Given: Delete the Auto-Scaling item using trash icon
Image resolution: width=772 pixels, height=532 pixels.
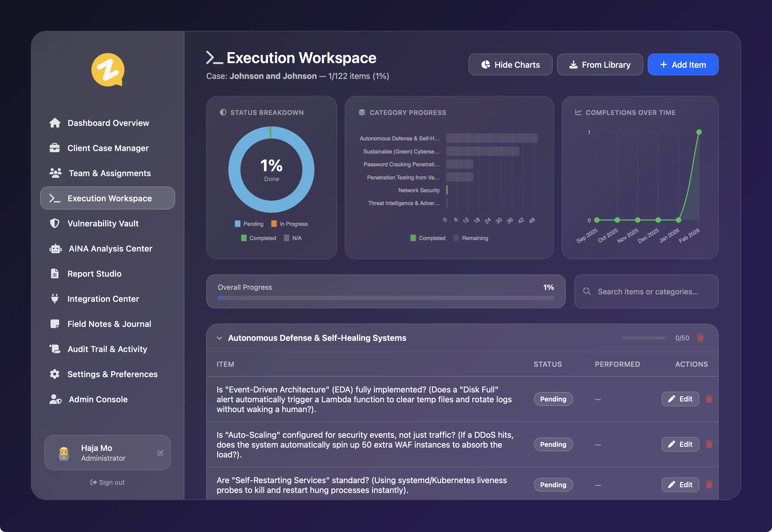Looking at the screenshot, I should tap(709, 444).
